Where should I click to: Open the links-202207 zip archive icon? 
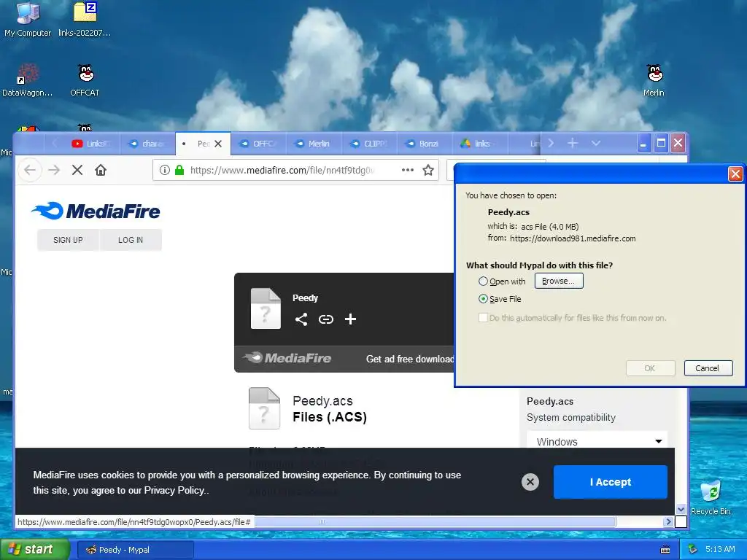(x=85, y=19)
